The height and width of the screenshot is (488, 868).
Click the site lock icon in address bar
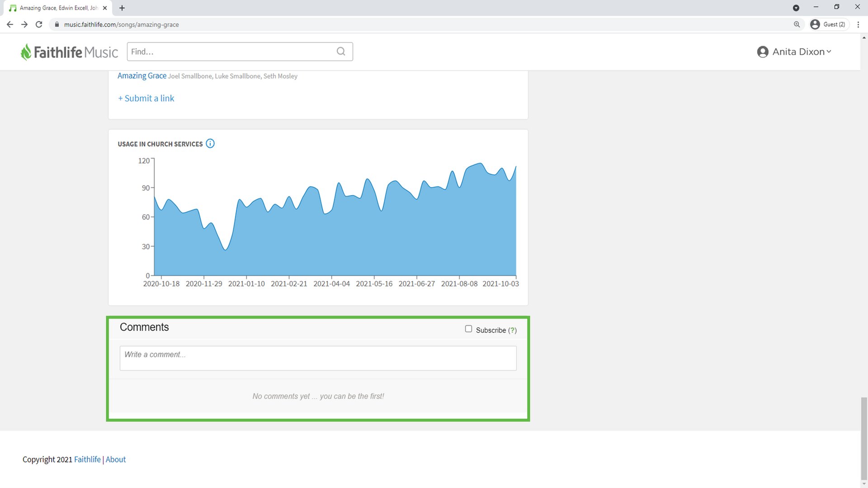[x=57, y=24]
